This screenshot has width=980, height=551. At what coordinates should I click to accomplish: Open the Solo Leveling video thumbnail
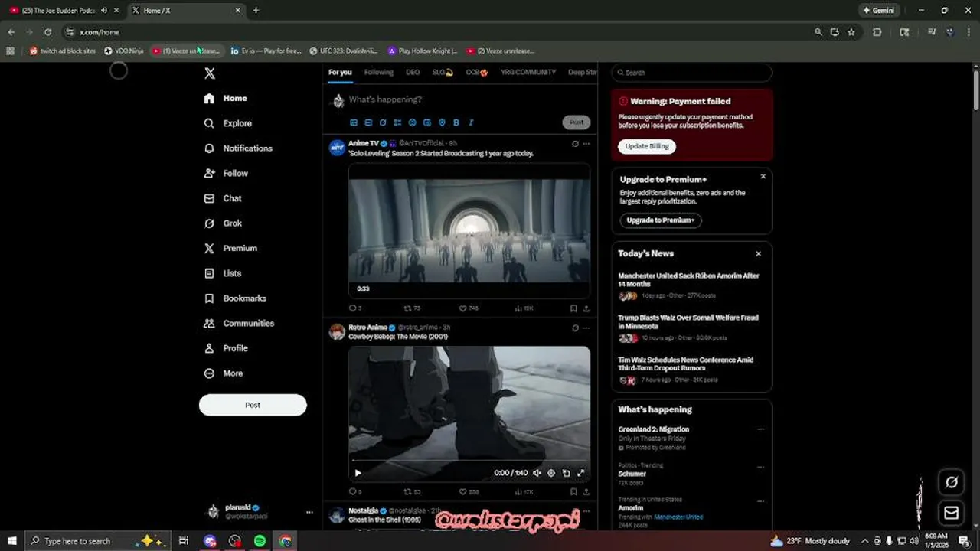pos(469,230)
